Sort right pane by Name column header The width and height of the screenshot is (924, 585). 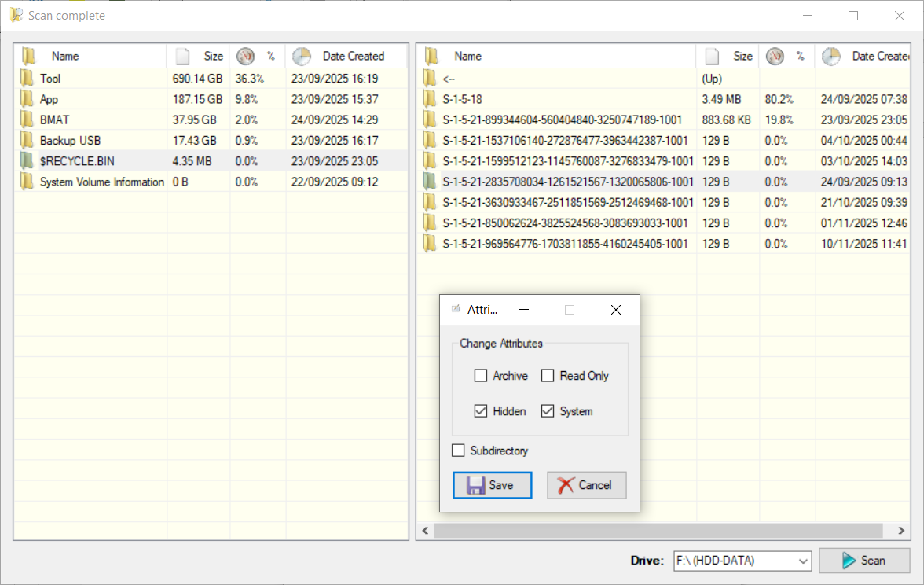point(467,57)
